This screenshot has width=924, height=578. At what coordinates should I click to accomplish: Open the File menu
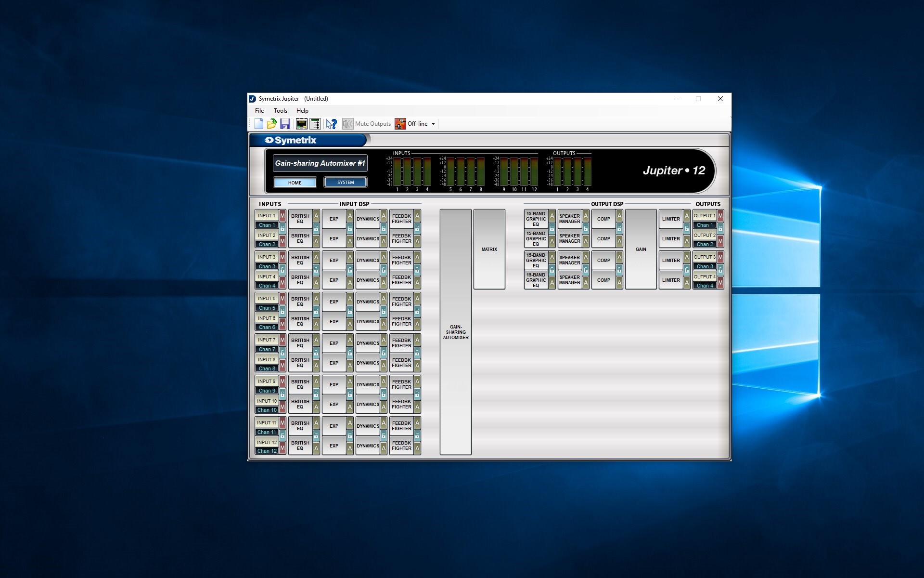(x=259, y=111)
